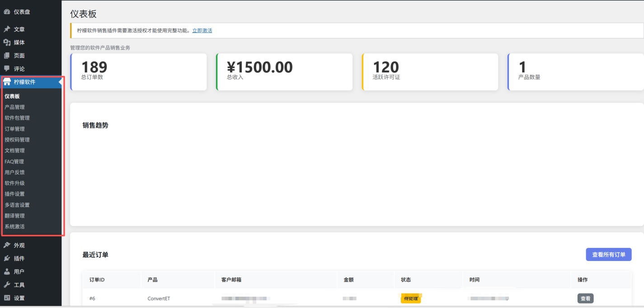
Task: Click the 外观 paintbrush icon
Action: point(7,245)
